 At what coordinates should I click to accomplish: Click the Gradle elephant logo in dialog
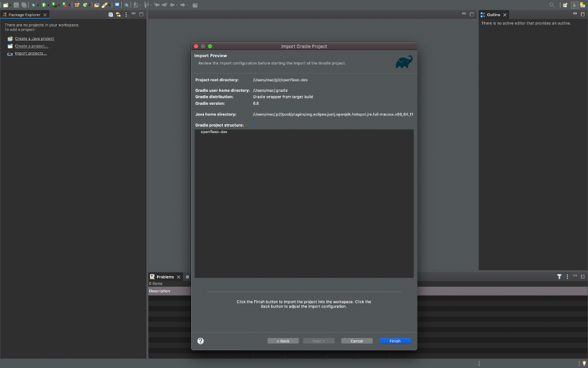(404, 62)
